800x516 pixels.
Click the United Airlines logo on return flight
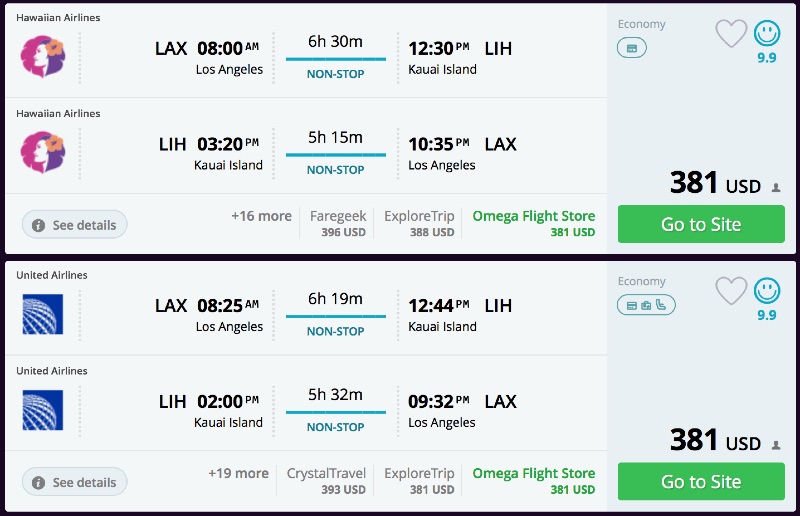42,410
